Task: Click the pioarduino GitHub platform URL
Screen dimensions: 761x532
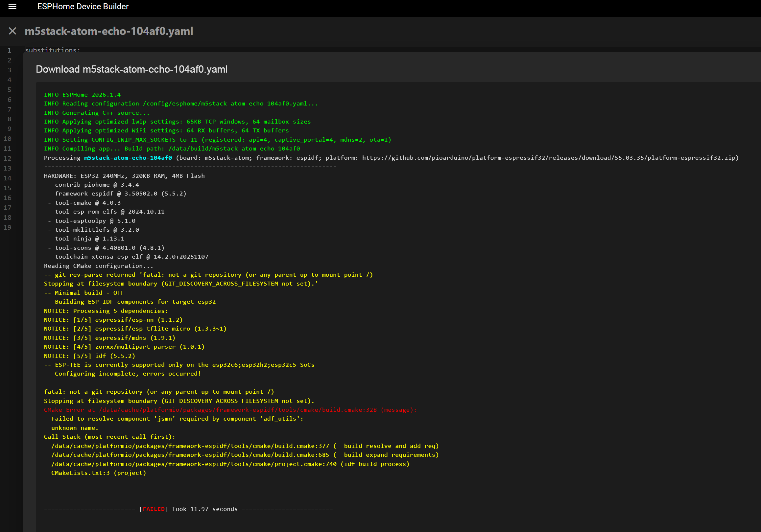Action: (x=548, y=158)
